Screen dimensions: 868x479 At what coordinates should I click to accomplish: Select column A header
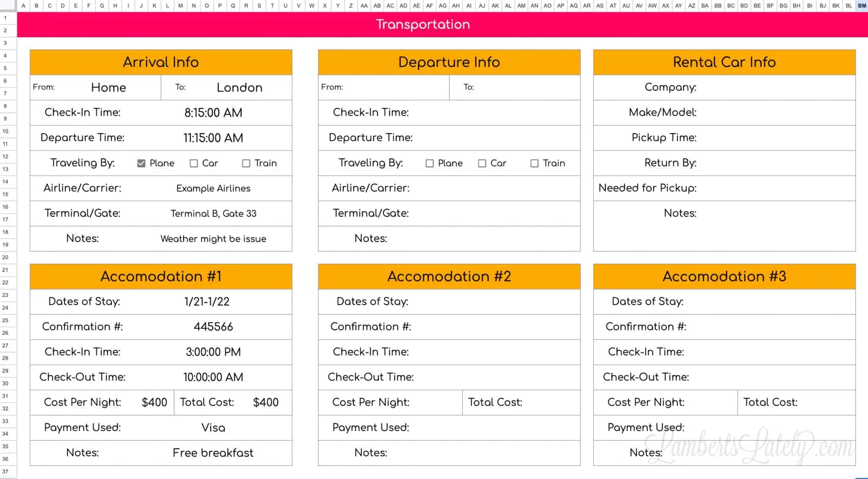click(x=23, y=6)
